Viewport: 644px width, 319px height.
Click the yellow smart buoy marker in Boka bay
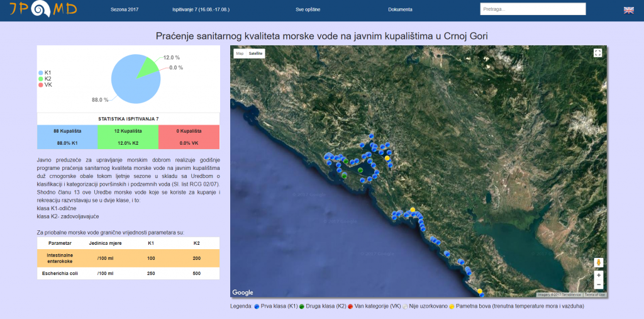click(x=387, y=158)
